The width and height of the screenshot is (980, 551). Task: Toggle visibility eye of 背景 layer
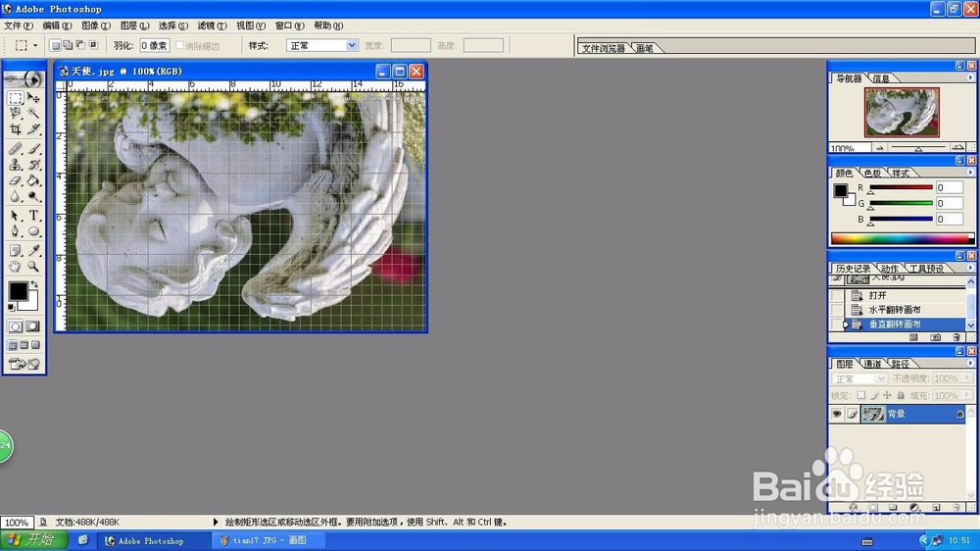[x=837, y=414]
